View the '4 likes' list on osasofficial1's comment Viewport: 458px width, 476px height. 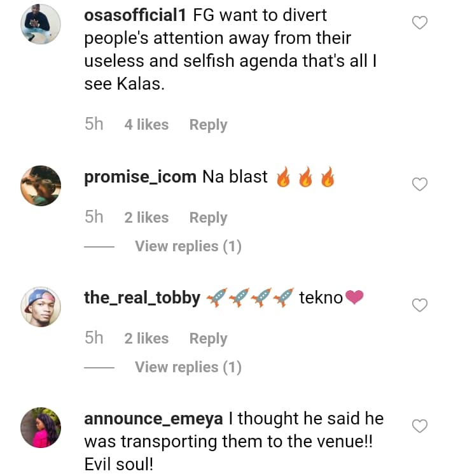point(146,125)
